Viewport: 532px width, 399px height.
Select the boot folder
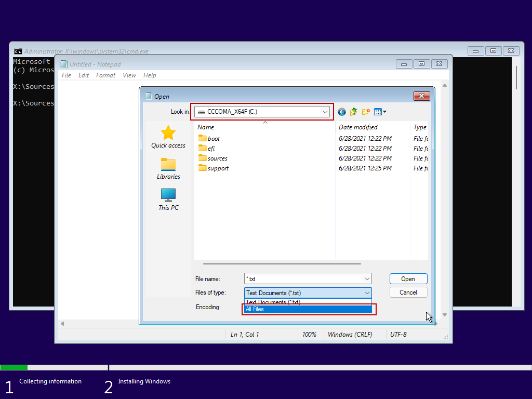[x=209, y=138]
